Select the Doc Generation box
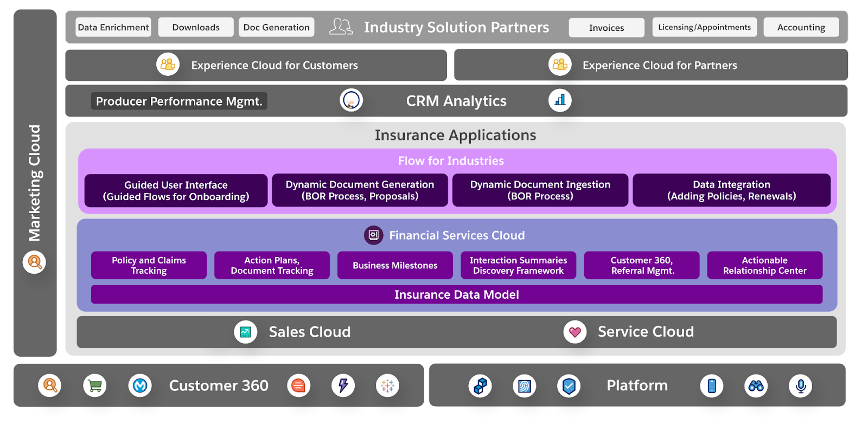Viewport: 868px width, 424px height. pyautogui.click(x=277, y=27)
